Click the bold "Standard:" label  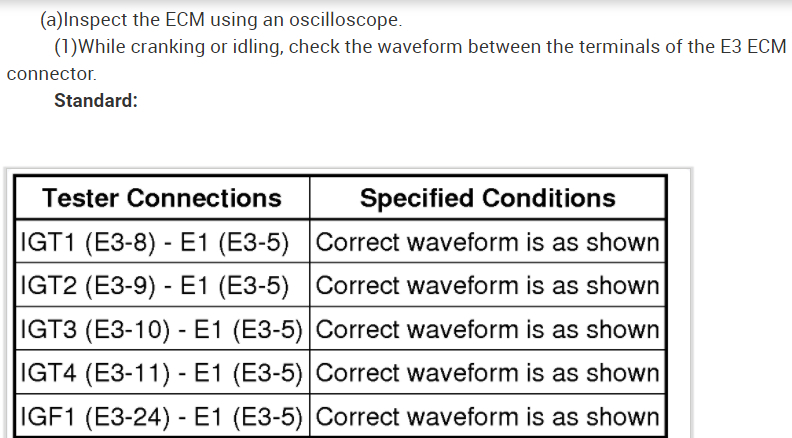point(96,101)
